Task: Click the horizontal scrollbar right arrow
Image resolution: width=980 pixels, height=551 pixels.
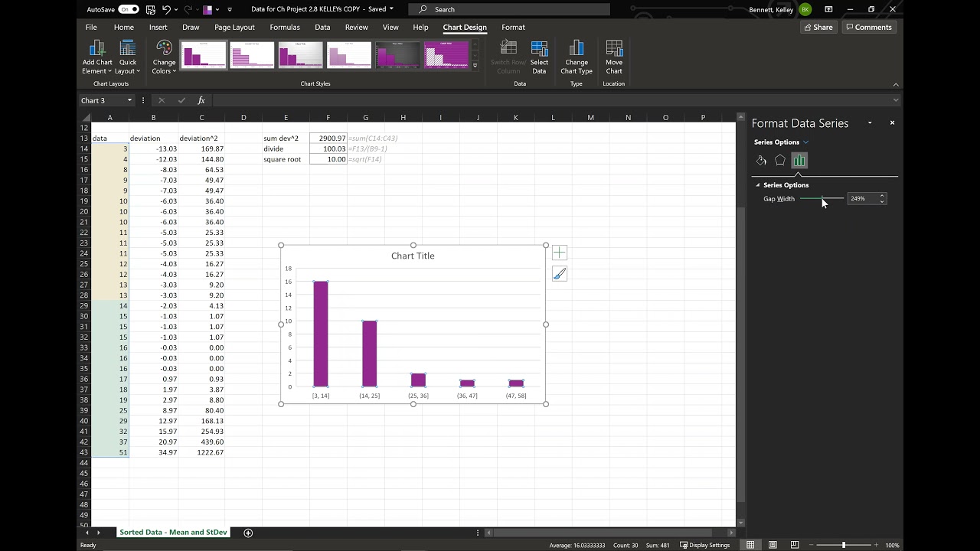Action: point(730,533)
